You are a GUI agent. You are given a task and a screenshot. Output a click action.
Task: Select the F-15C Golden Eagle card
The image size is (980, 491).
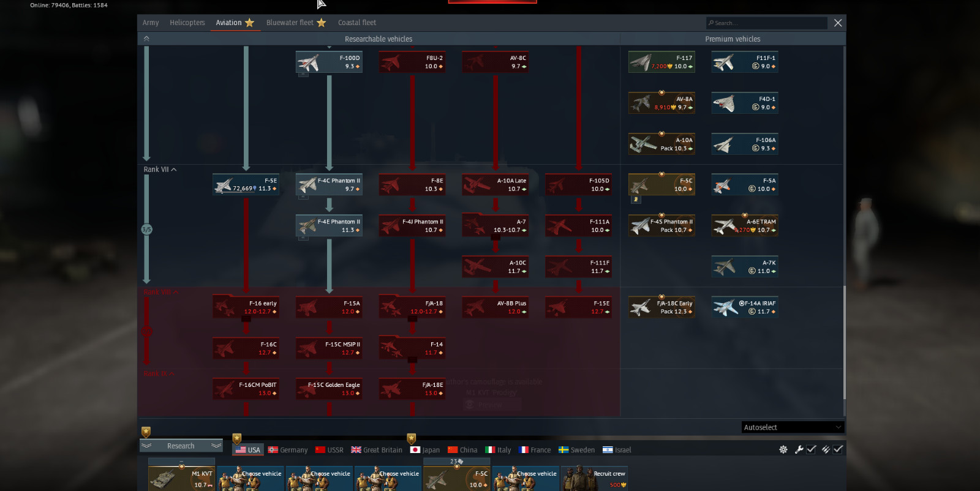tap(329, 389)
